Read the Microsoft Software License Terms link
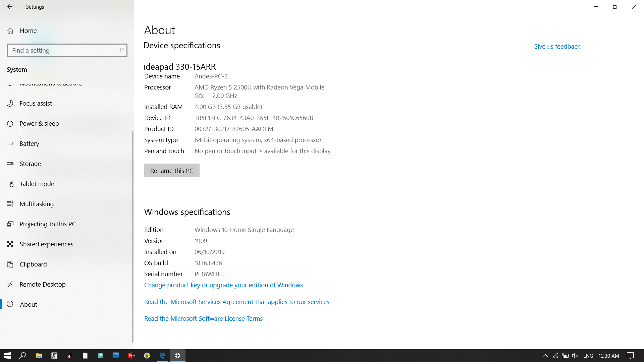This screenshot has height=362, width=644. click(203, 318)
